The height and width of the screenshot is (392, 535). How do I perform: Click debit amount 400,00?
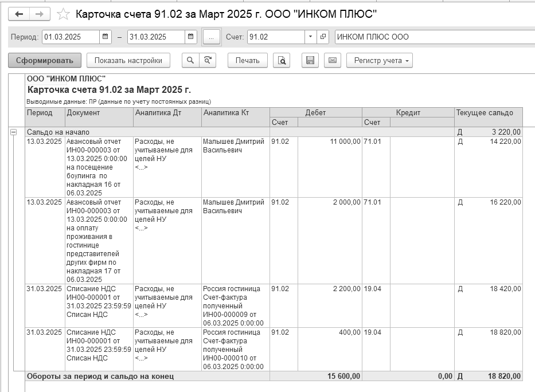tap(349, 332)
